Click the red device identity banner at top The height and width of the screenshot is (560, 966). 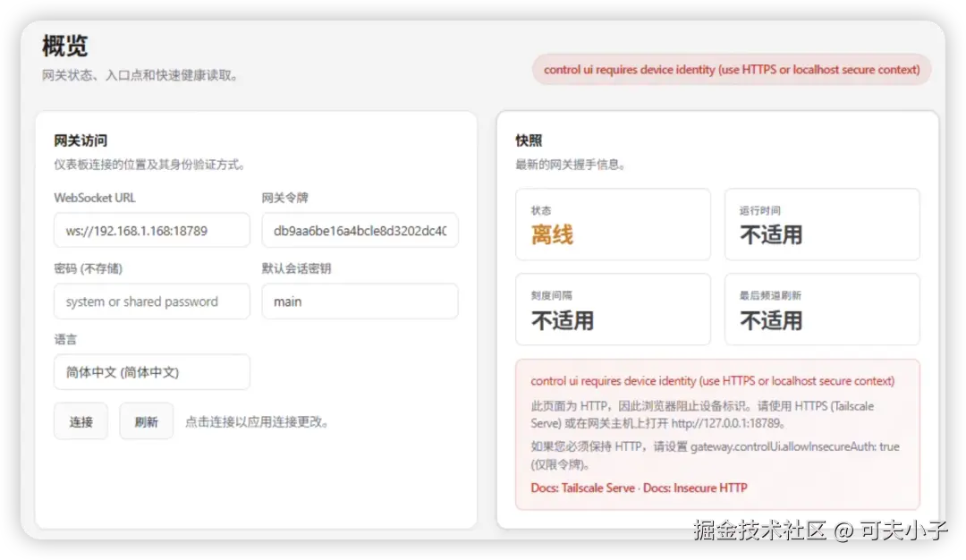click(732, 70)
